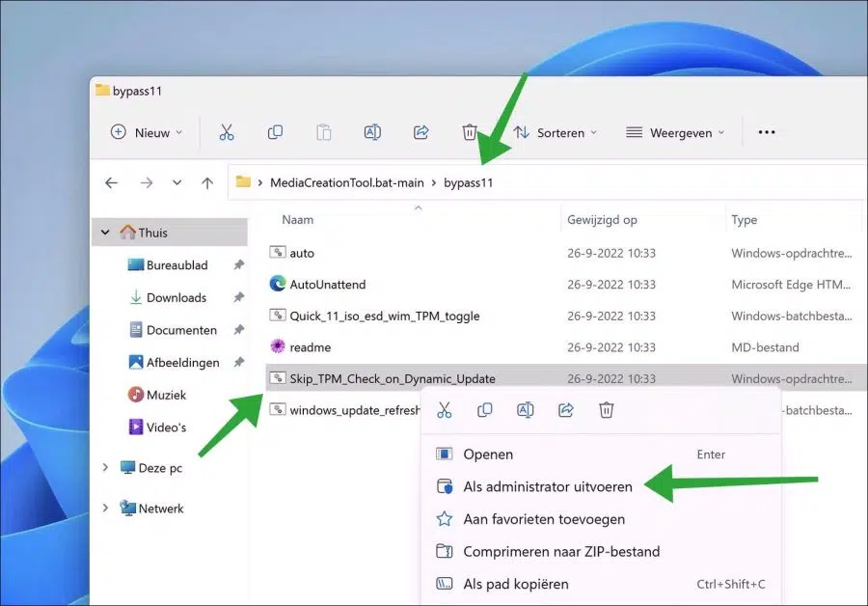Choose Openen in the context menu
Image resolution: width=868 pixels, height=606 pixels.
[x=601, y=454]
